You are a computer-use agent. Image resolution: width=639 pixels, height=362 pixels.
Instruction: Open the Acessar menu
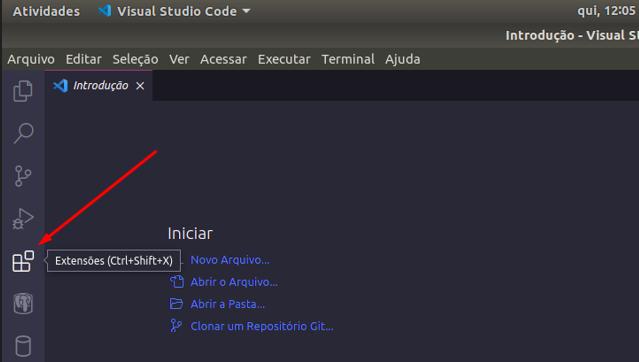point(223,59)
